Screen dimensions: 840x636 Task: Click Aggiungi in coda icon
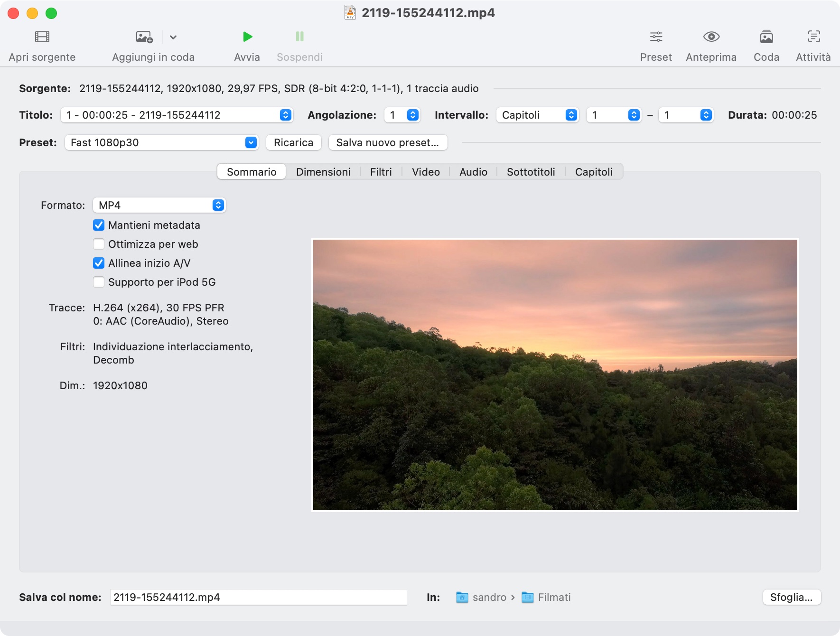click(x=144, y=37)
